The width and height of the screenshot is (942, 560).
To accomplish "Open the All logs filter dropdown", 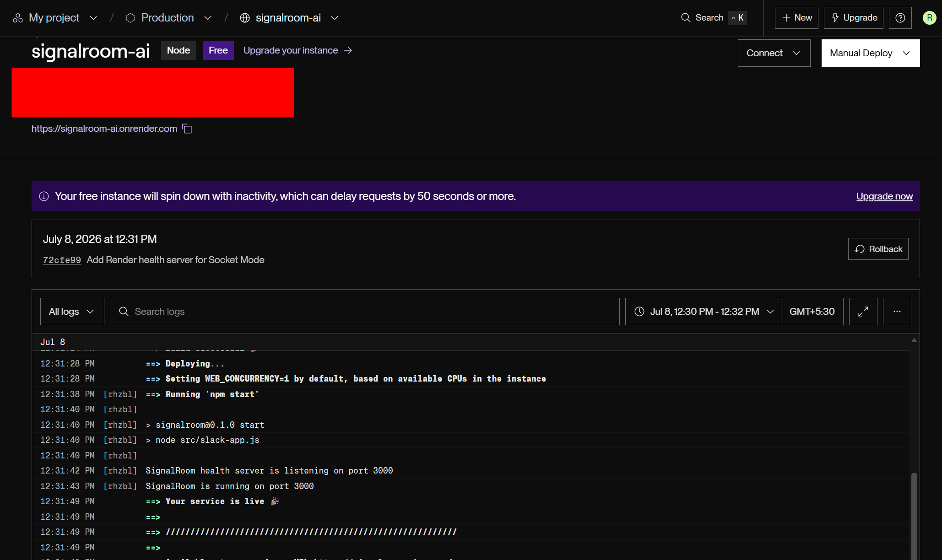I will 72,312.
